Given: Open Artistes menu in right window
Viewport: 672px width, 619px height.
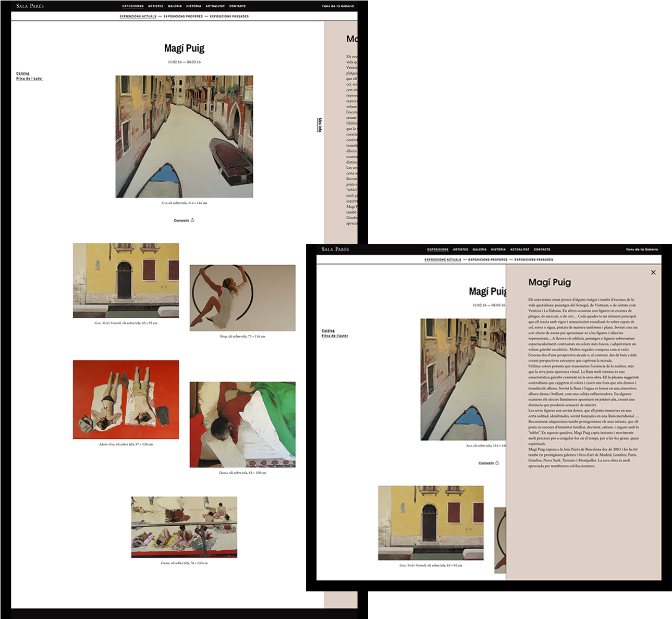Looking at the screenshot, I should tap(461, 250).
